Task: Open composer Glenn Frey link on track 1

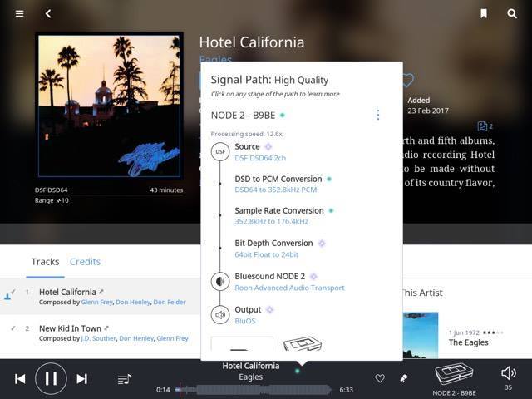Action: tap(96, 302)
